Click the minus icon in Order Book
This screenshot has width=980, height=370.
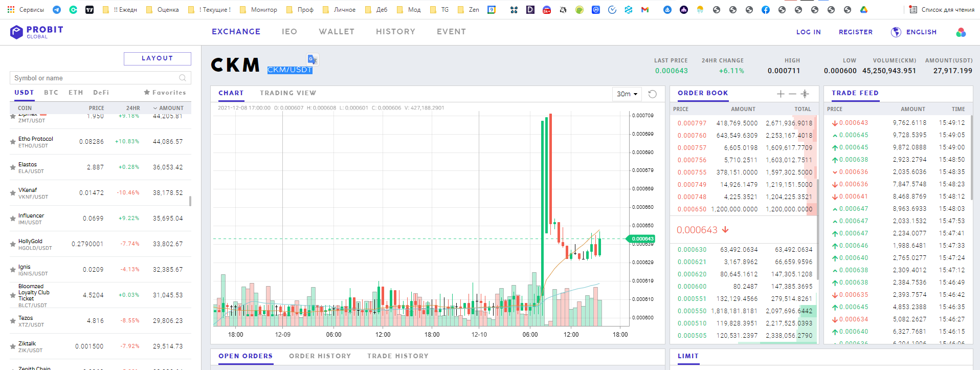(792, 94)
